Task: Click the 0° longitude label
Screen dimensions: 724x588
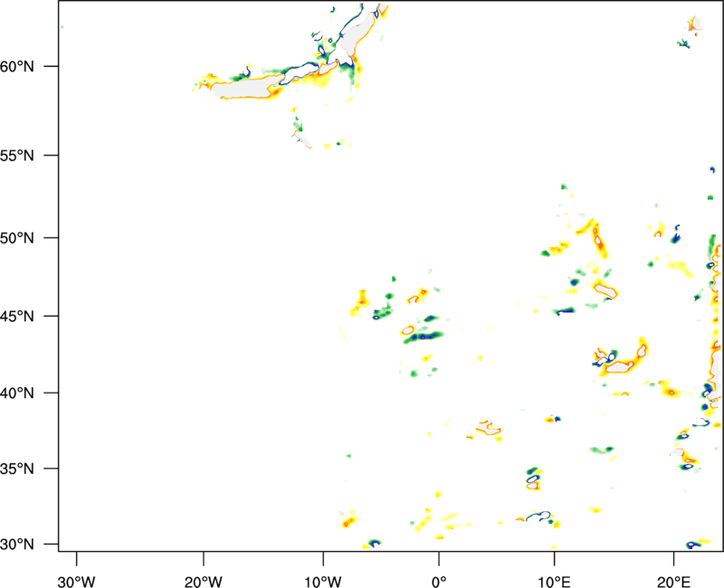Action: (x=439, y=582)
